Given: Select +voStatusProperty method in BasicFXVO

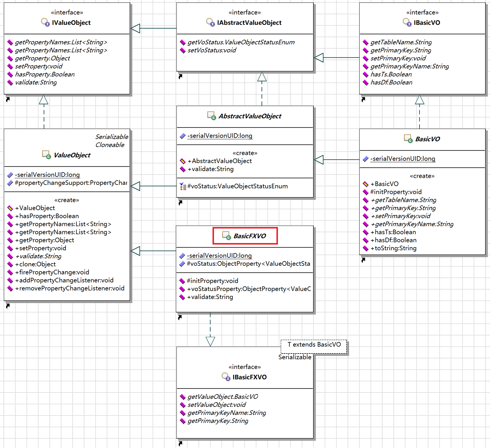Looking at the screenshot, I should [249, 289].
